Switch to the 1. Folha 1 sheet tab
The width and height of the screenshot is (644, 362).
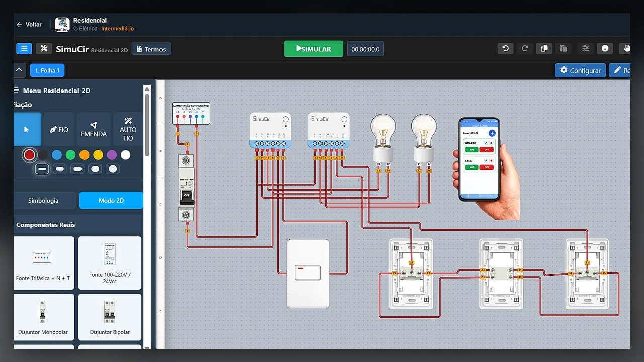click(47, 70)
